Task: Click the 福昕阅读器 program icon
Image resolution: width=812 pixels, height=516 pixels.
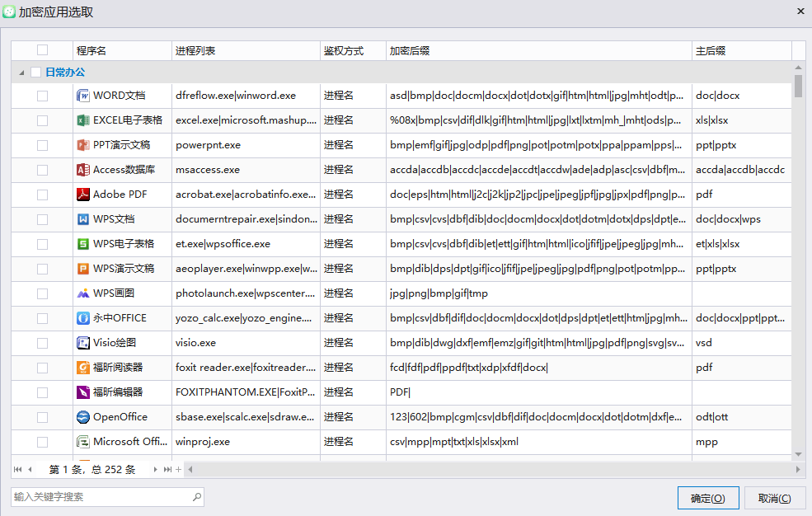Action: [83, 368]
